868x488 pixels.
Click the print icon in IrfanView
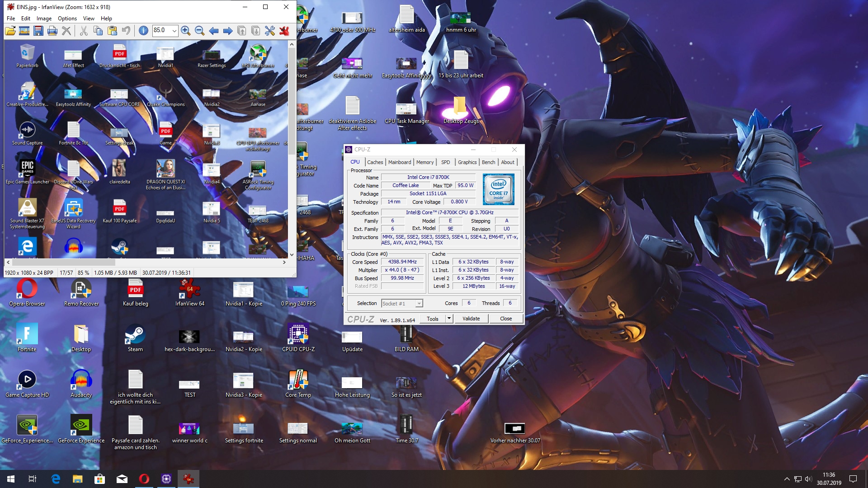click(x=52, y=31)
